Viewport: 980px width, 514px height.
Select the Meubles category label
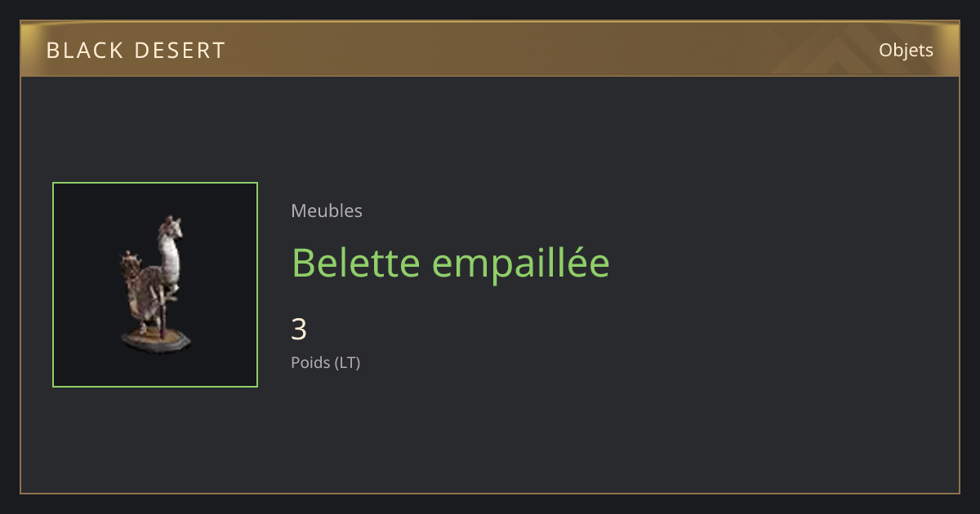click(327, 210)
